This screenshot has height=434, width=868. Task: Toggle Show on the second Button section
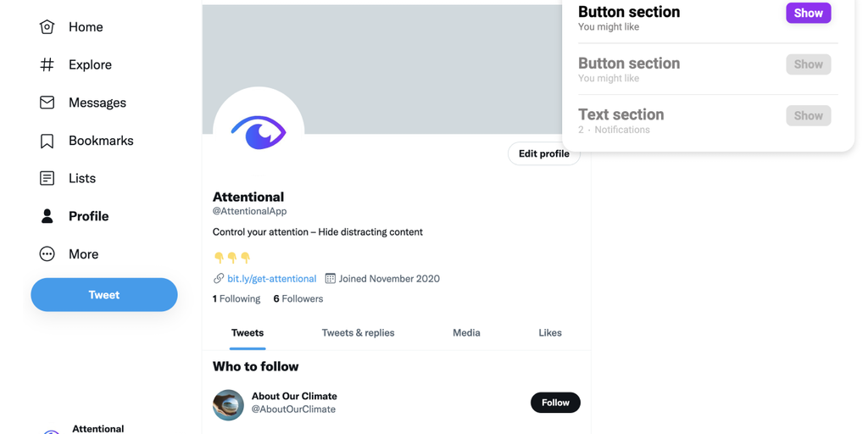(808, 64)
